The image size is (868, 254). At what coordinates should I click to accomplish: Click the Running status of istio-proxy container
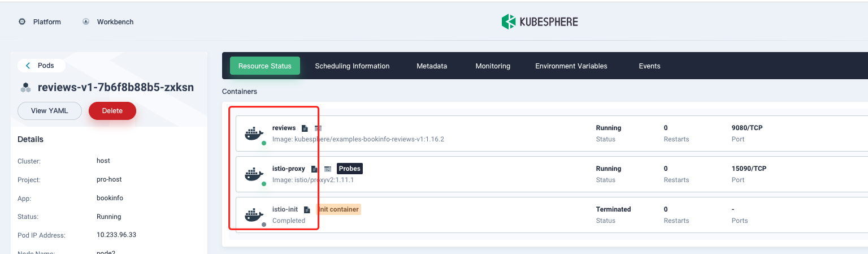point(609,169)
